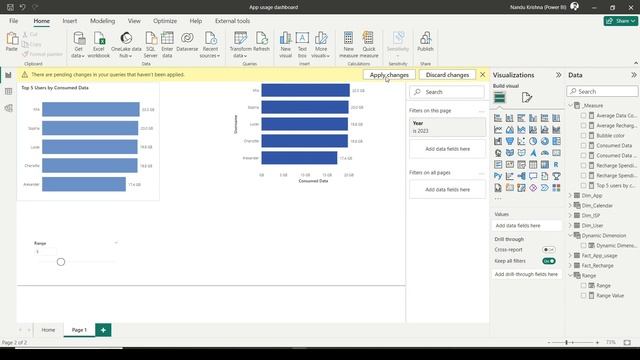Create a New measure

click(348, 44)
